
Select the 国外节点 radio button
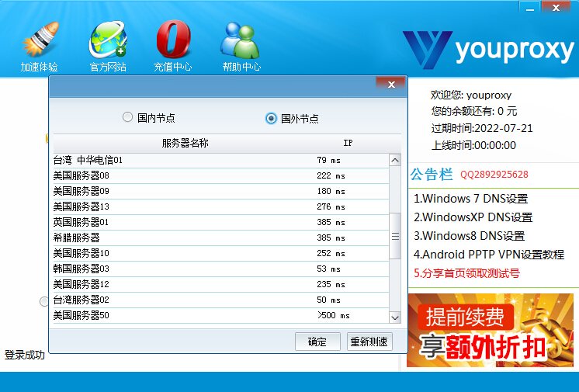tap(271, 118)
